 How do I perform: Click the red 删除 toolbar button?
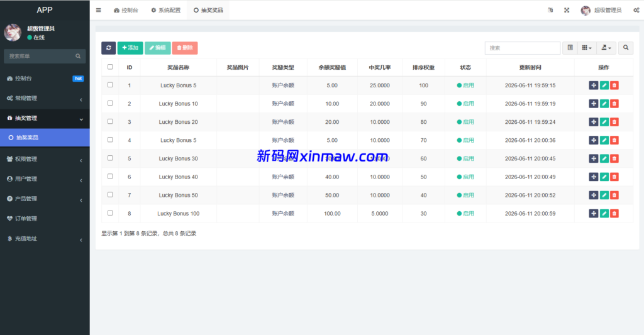tap(185, 48)
